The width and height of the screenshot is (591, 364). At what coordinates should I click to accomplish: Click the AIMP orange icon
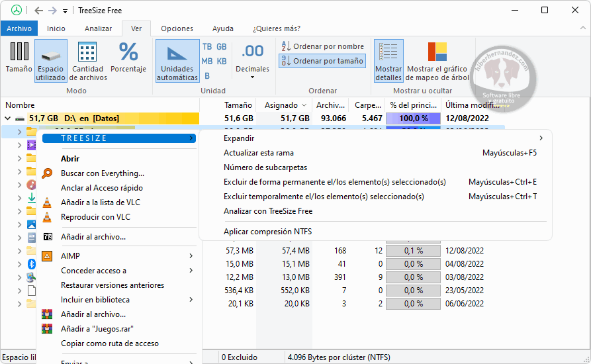tap(47, 256)
